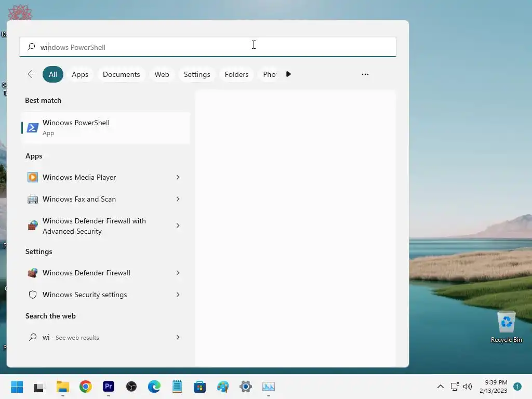Expand the 'wi' web results chevron
532x399 pixels.
click(x=178, y=337)
